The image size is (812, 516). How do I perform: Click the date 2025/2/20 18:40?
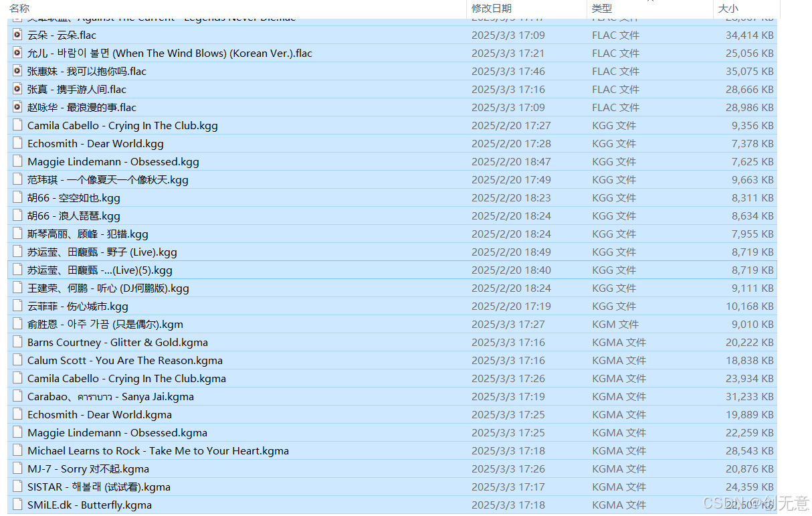click(511, 270)
